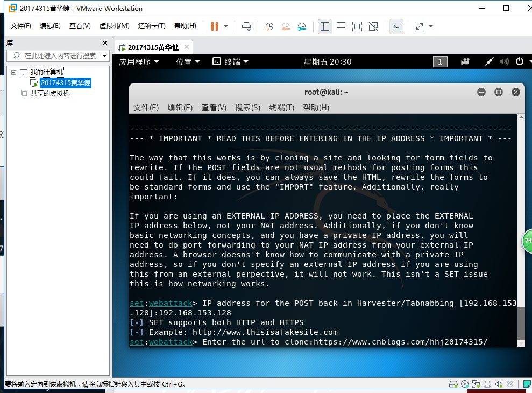Viewport: 532px width, 393px height.
Task: Open VMware 选项卡(T) menu
Action: coord(152,26)
